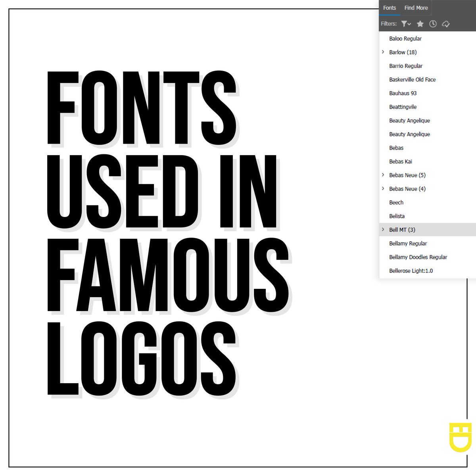
Task: Switch to the Fonts tab
Action: tap(390, 8)
